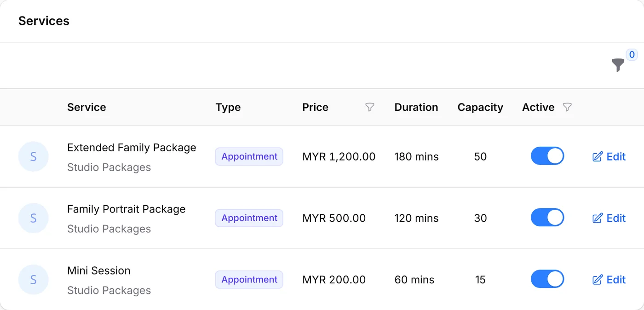Screen dimensions: 644x310
Task: Click capacity value 50
Action: point(480,157)
